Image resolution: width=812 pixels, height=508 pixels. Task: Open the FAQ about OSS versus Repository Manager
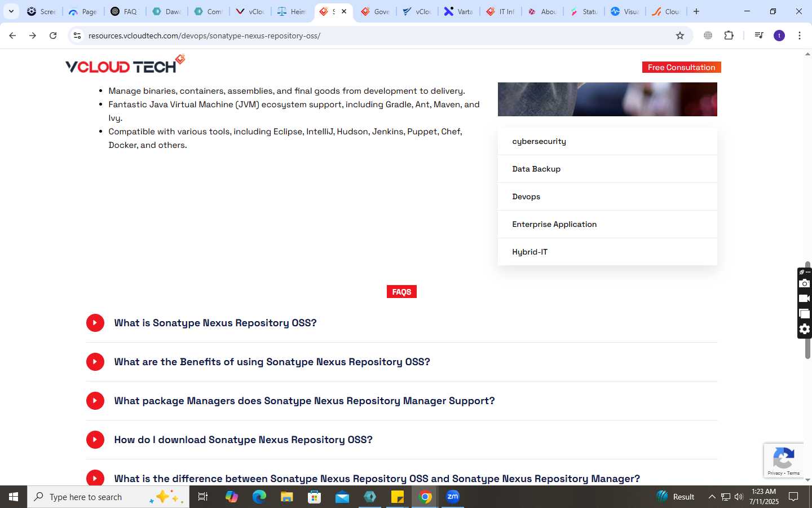[x=377, y=479]
